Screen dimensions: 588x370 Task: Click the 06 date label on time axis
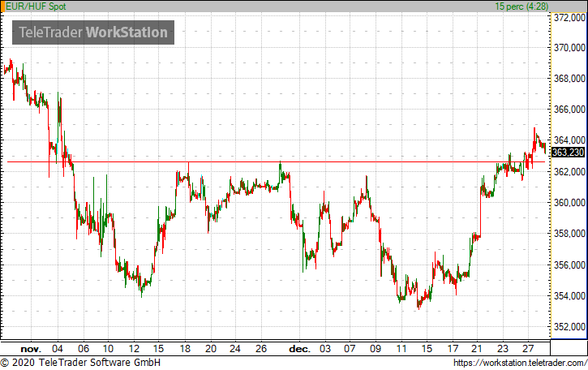pyautogui.click(x=84, y=349)
